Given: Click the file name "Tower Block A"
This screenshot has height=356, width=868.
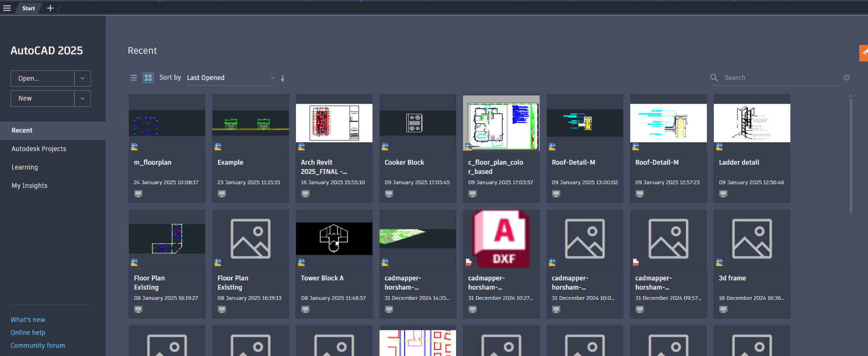Looking at the screenshot, I should tap(322, 278).
